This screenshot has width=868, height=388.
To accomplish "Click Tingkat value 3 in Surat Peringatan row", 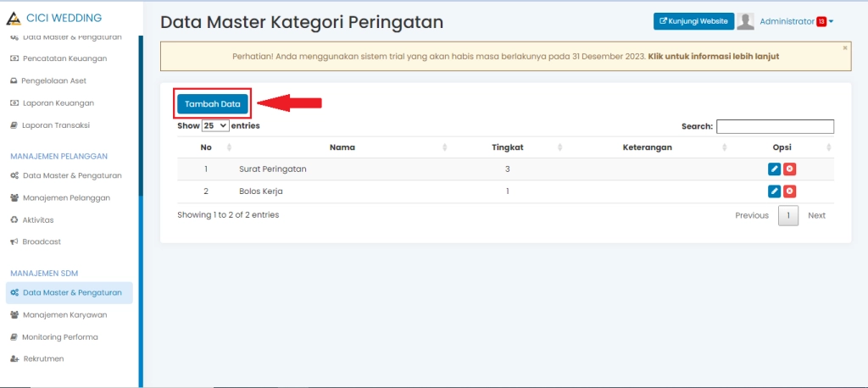I will click(508, 169).
